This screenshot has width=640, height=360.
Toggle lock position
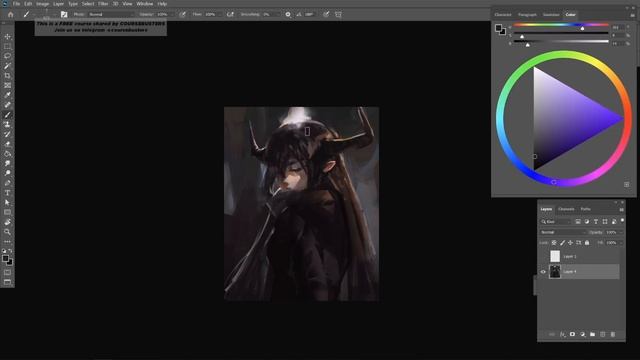(x=570, y=243)
